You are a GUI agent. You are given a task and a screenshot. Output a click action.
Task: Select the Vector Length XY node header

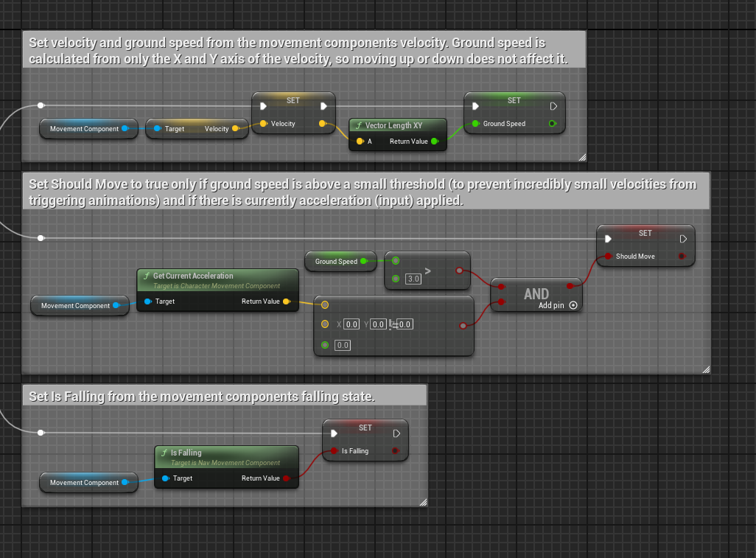tap(398, 125)
